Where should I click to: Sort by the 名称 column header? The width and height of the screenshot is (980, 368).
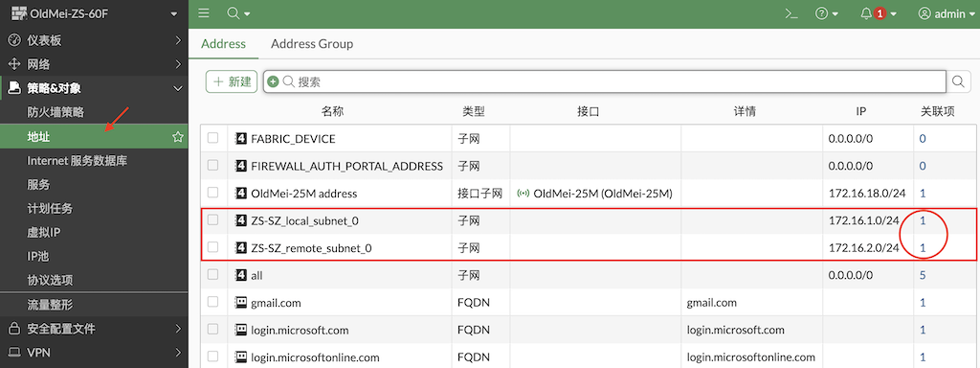332,111
